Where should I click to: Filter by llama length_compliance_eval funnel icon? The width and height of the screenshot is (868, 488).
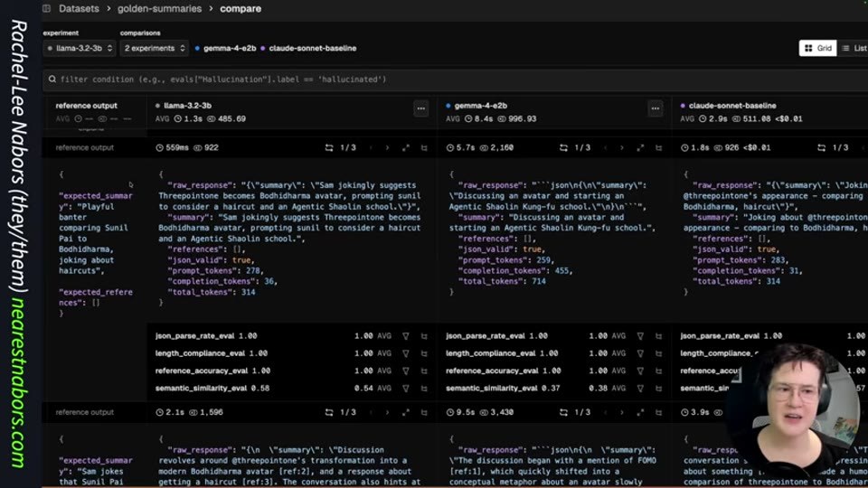click(406, 353)
